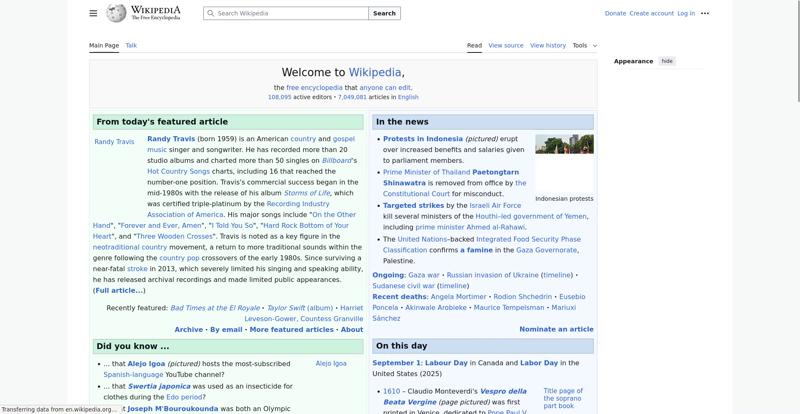Open the 108,095 active editors link

[x=280, y=97]
